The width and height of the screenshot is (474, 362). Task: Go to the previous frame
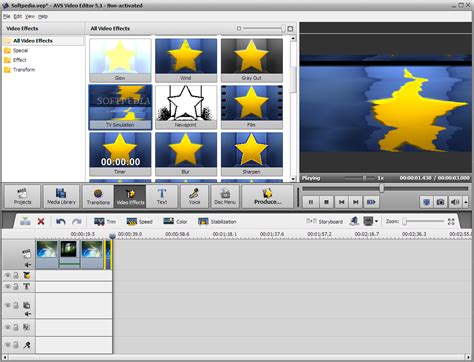coord(341,202)
